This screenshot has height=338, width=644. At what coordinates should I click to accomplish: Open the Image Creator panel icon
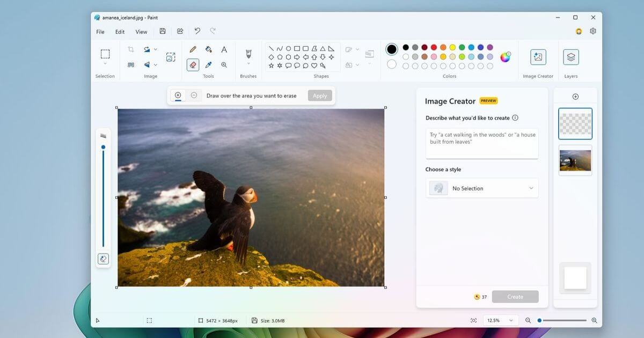click(538, 57)
